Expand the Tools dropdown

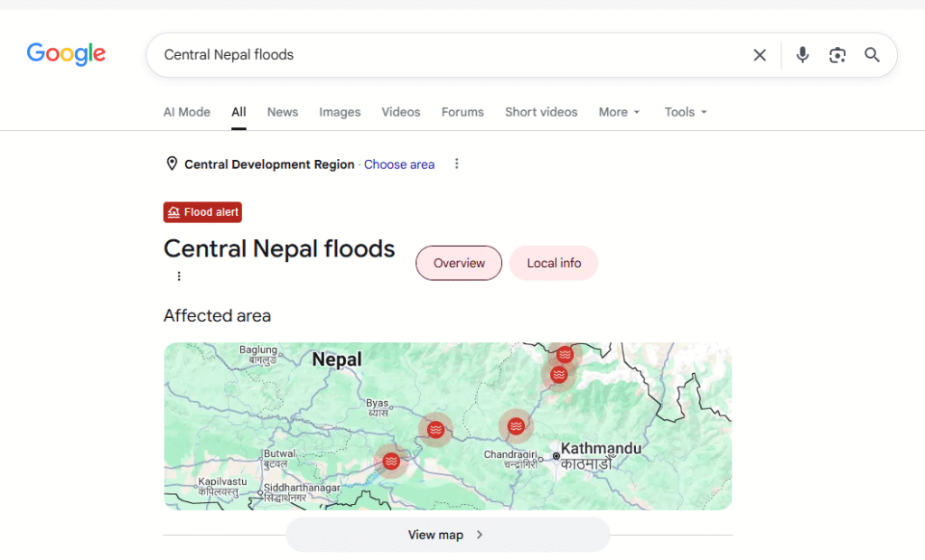click(686, 112)
